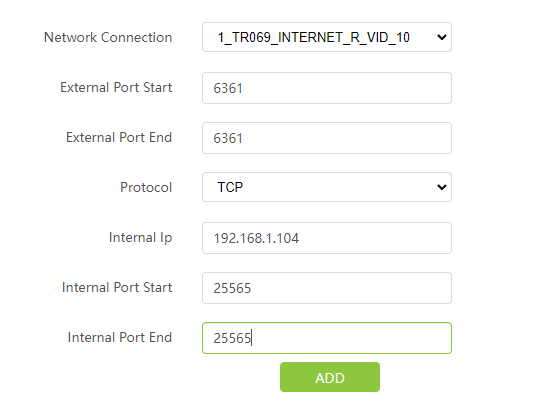Place cursor after 25565 in highlighted field
Screen dimensions: 533x415
point(252,338)
